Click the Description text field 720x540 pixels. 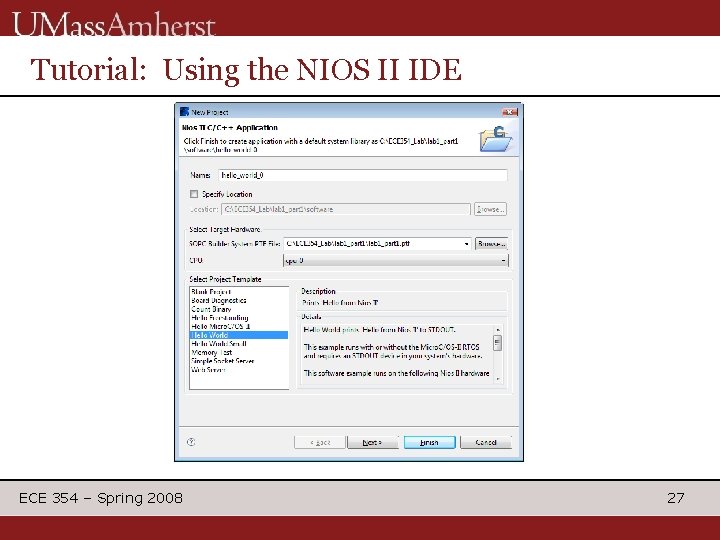point(403,303)
